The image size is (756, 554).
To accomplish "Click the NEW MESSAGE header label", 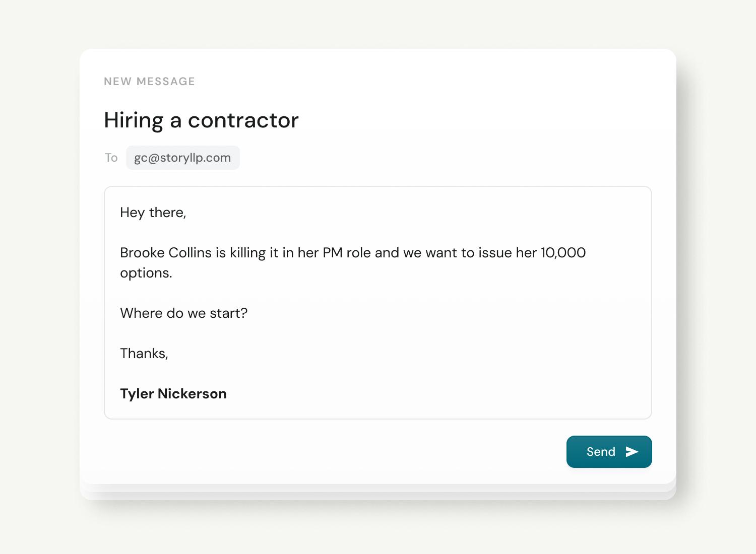I will [149, 82].
